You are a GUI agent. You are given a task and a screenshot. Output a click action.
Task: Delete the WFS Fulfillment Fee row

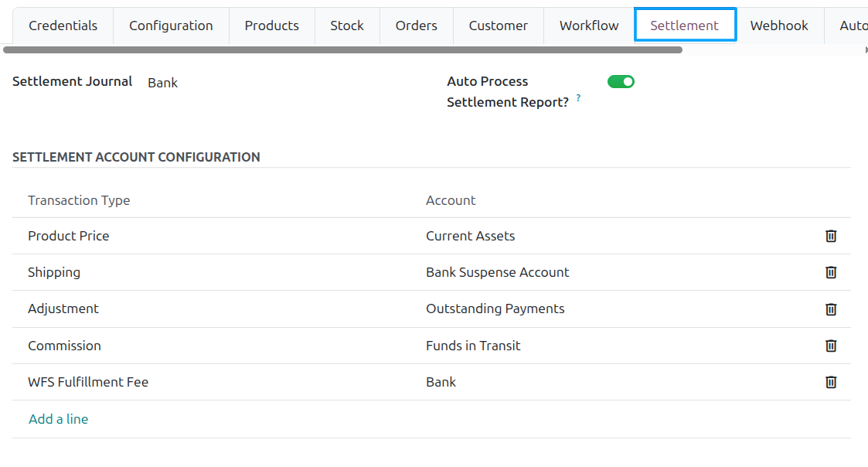[x=831, y=382]
